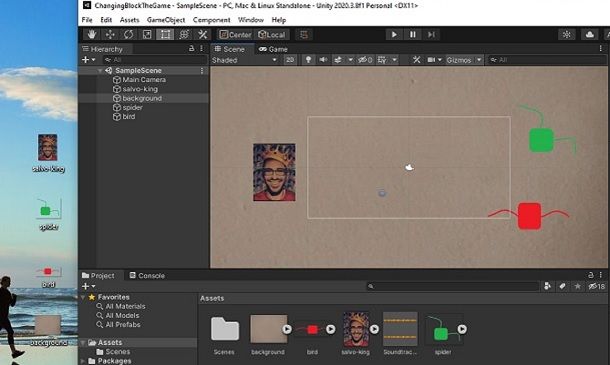The image size is (610, 365).
Task: Open the Help menu
Action: click(x=279, y=20)
